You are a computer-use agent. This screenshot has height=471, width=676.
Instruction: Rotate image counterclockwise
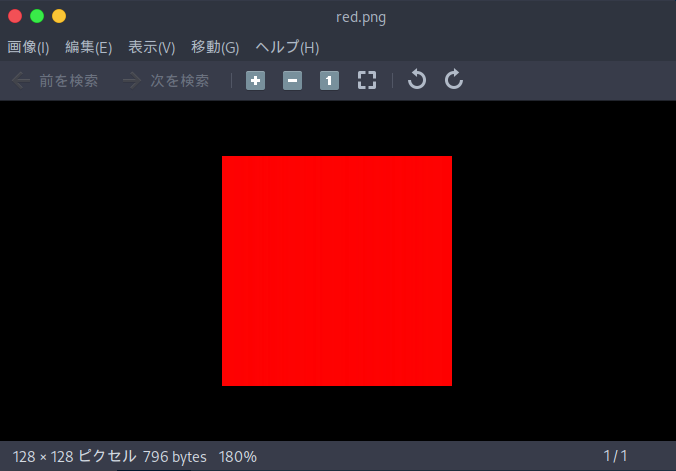417,81
